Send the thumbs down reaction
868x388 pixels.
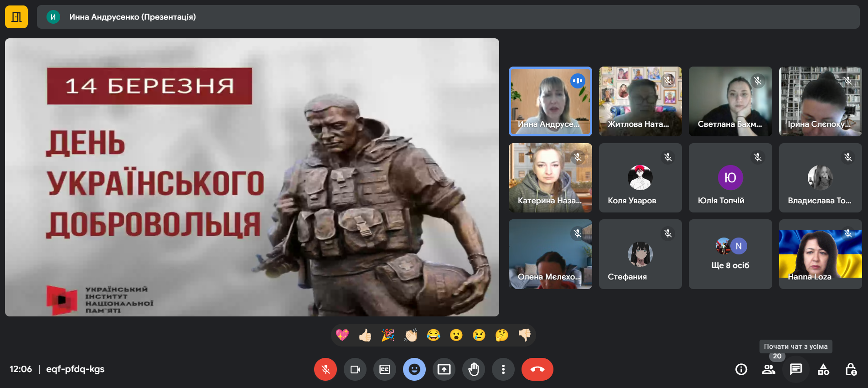(525, 335)
